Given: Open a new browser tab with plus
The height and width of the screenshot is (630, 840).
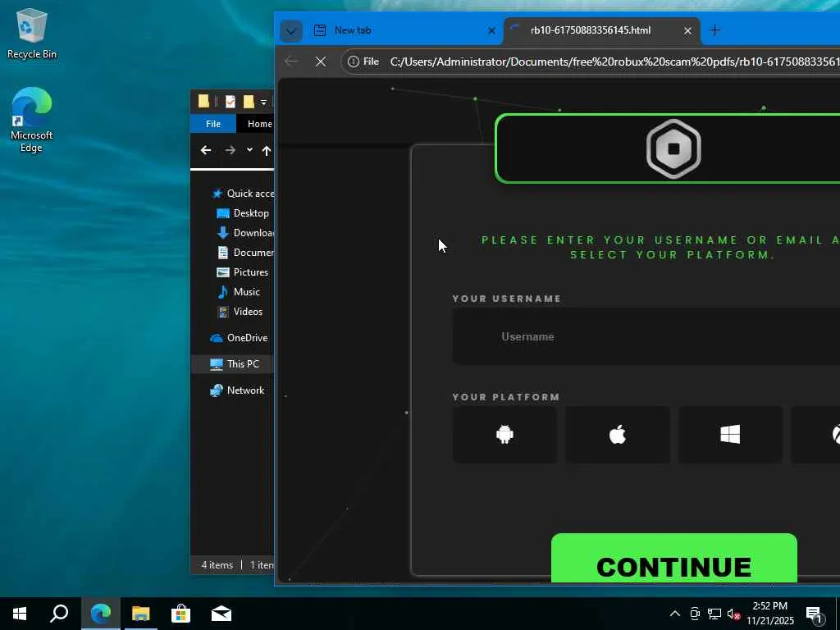Looking at the screenshot, I should pos(714,30).
